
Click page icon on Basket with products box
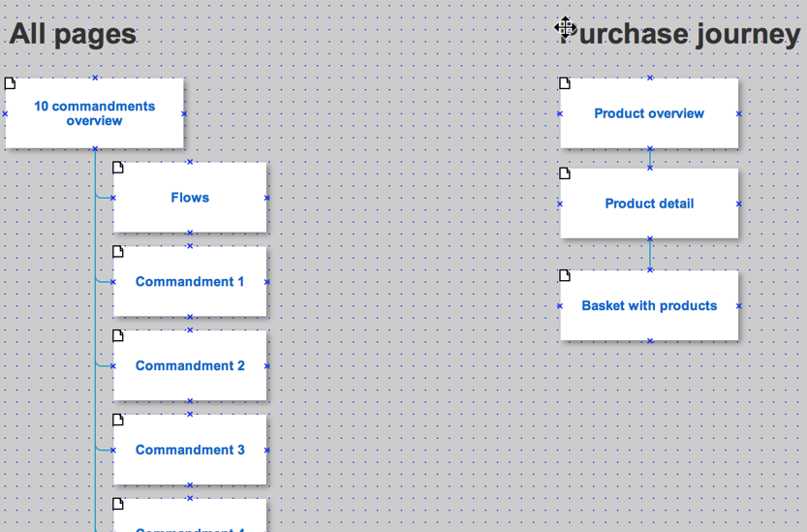pyautogui.click(x=565, y=275)
